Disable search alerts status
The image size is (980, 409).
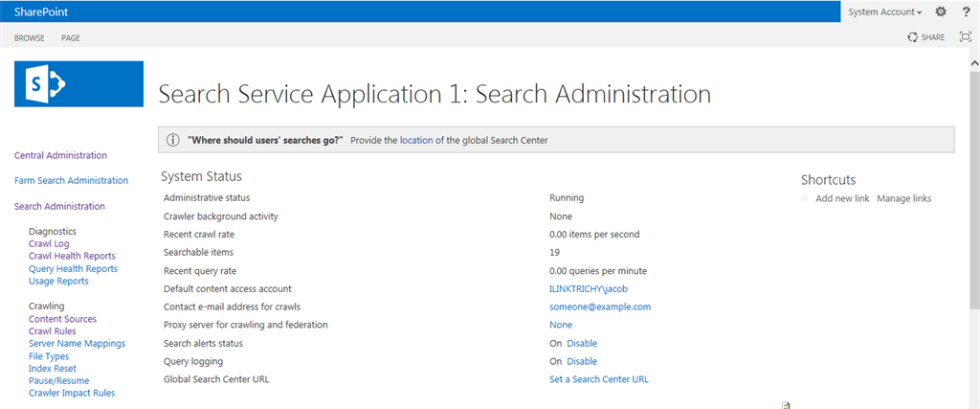(582, 343)
